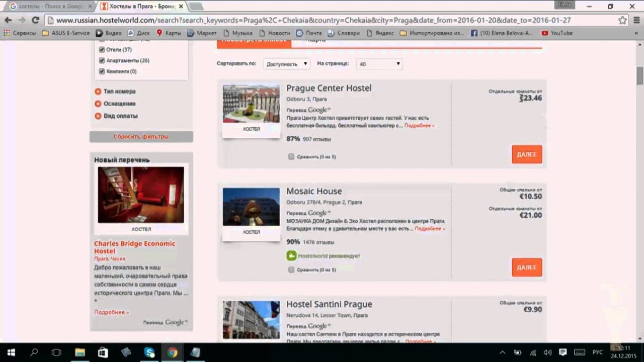This screenshot has height=362, width=644.
Task: Uncheck the Кемпинги (0) filter
Action: (102, 71)
